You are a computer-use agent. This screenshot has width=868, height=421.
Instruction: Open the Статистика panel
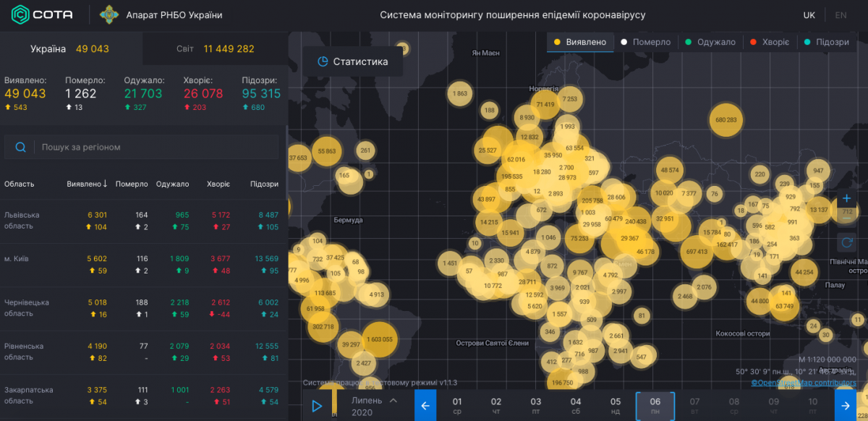pos(353,61)
